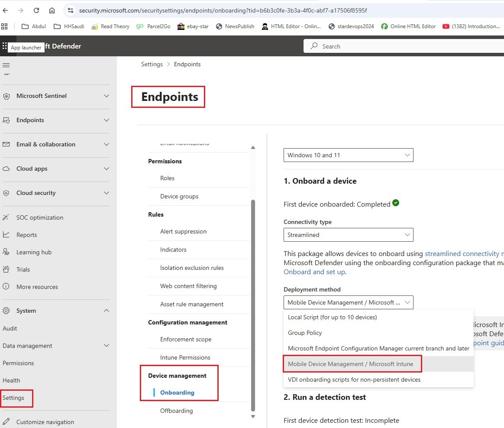504x428 pixels.
Task: Go back using browser back arrow
Action: [5, 10]
